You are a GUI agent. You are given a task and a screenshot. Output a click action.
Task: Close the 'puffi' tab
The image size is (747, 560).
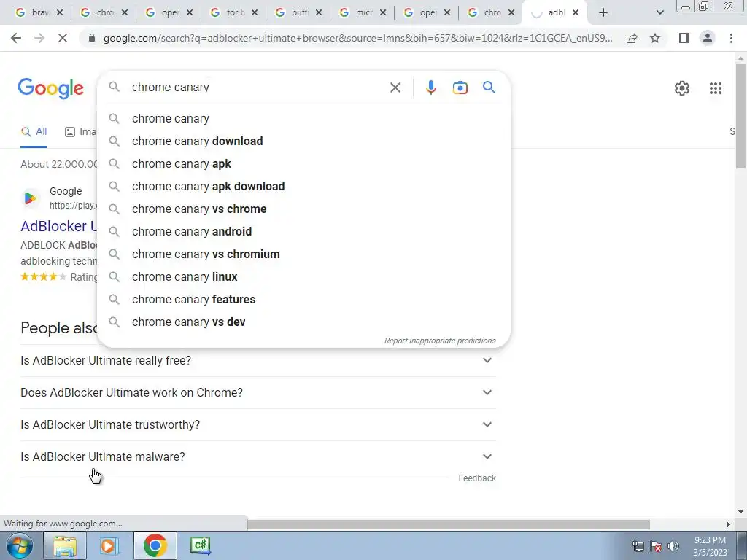(319, 13)
